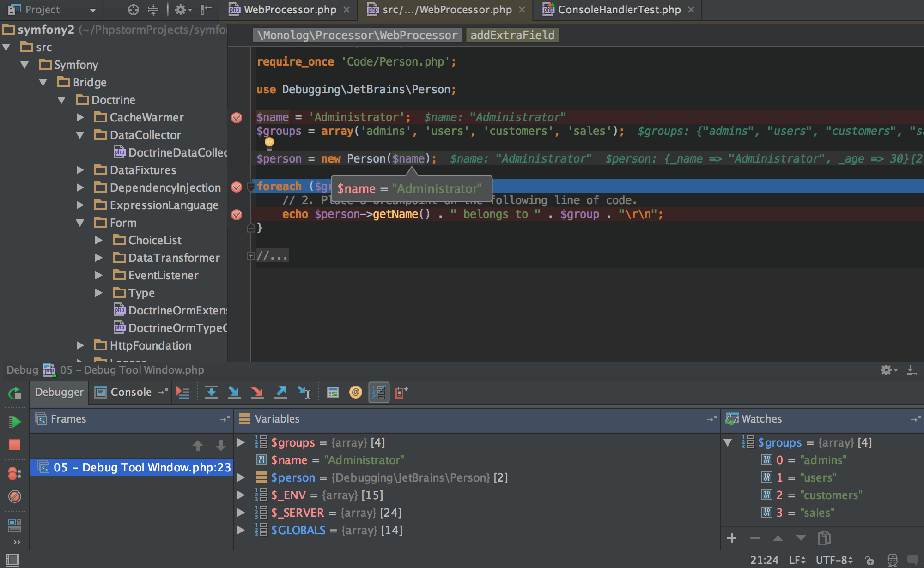Toggle breakpoint on foreach line

[x=236, y=187]
